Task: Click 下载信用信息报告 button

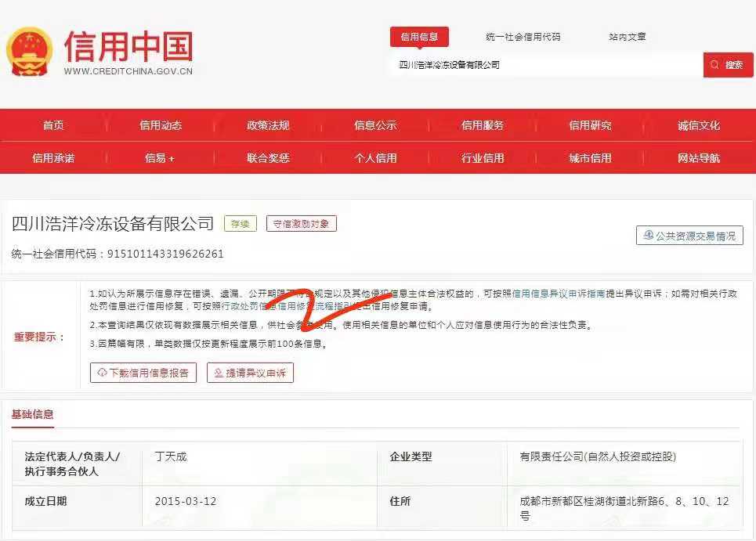Action: (143, 373)
